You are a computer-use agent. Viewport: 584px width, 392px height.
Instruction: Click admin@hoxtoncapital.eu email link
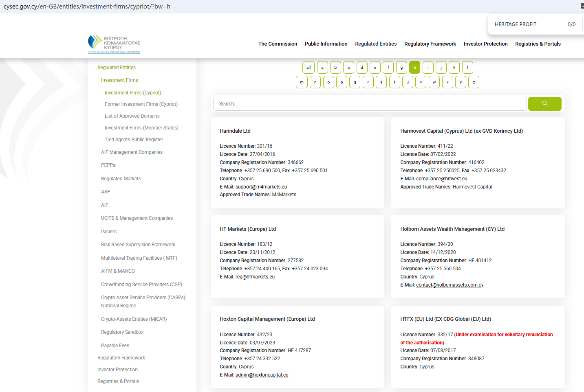[262, 375]
